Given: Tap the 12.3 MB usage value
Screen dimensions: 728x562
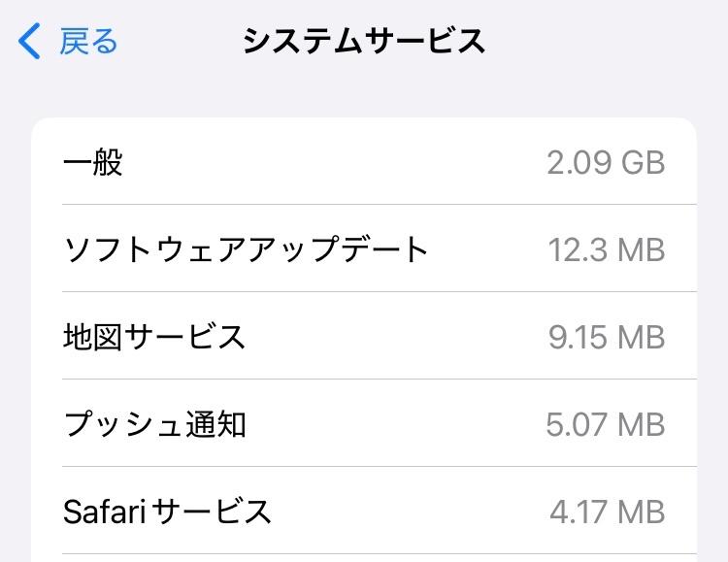Looking at the screenshot, I should coord(607,249).
